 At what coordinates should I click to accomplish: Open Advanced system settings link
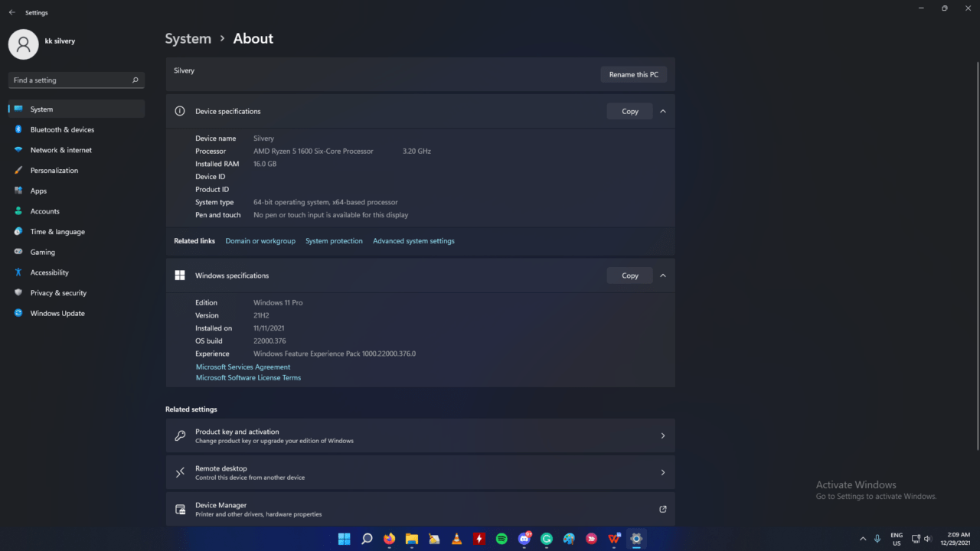point(413,241)
